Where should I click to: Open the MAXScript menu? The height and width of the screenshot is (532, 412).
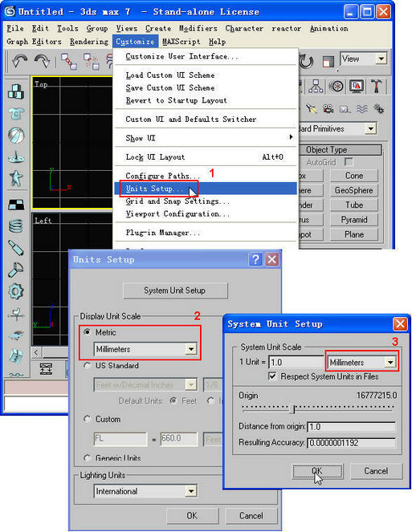click(x=181, y=42)
